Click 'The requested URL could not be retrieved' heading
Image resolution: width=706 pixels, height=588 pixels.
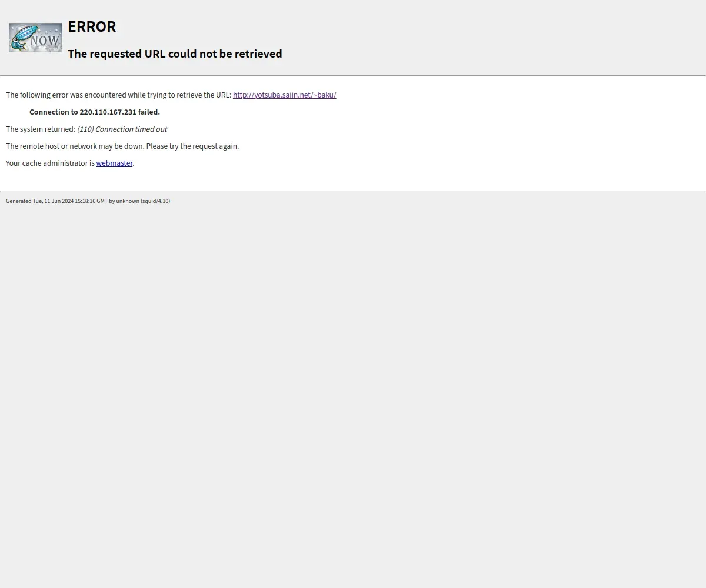175,54
